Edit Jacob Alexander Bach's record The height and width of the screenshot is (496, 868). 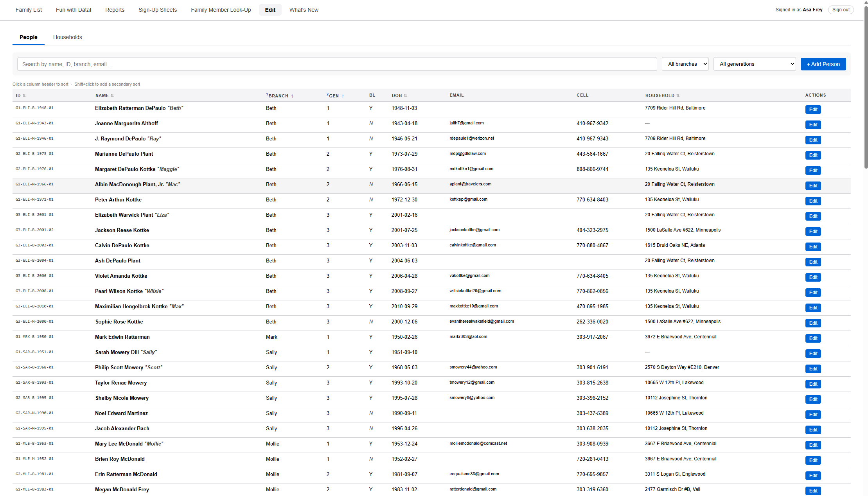[x=813, y=430]
